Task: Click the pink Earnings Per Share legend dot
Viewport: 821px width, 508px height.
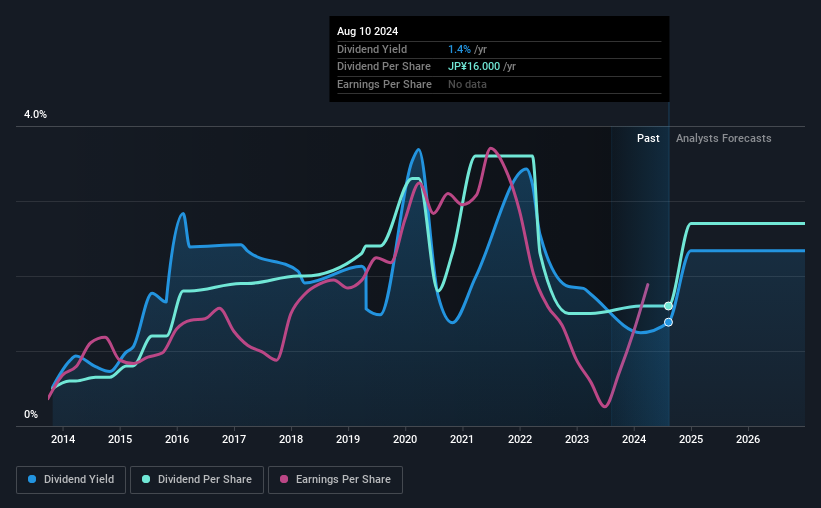Action: [x=284, y=479]
